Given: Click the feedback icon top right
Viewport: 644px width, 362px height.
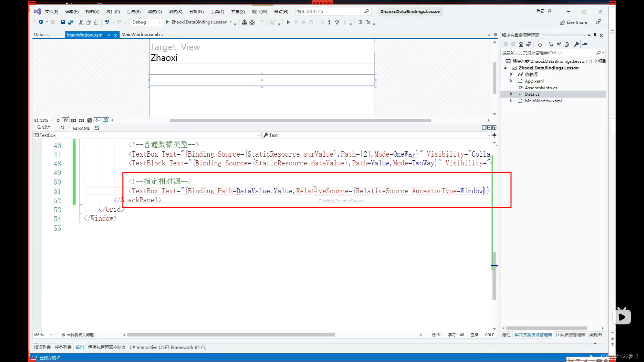Looking at the screenshot, I should coord(598,22).
